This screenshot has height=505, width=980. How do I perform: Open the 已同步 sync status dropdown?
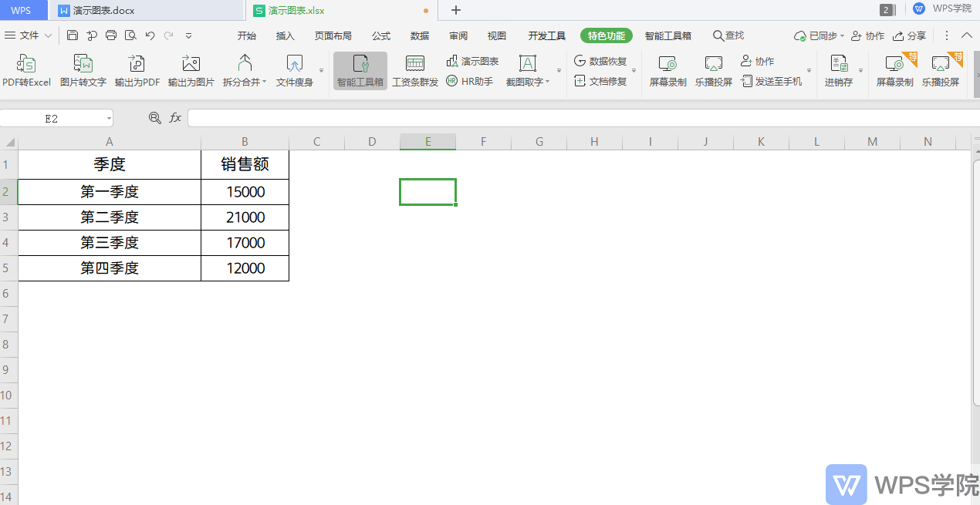coord(819,35)
